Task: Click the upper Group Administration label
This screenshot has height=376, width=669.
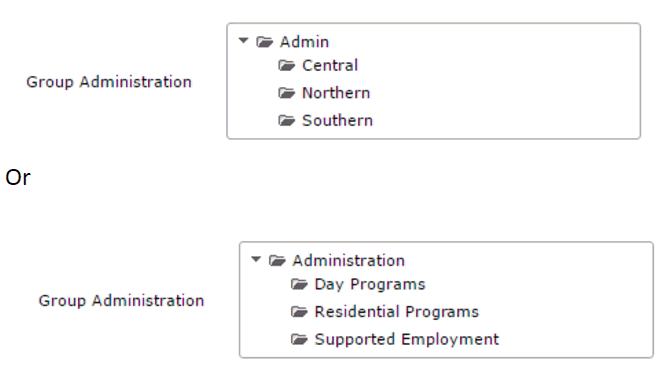Action: [109, 82]
